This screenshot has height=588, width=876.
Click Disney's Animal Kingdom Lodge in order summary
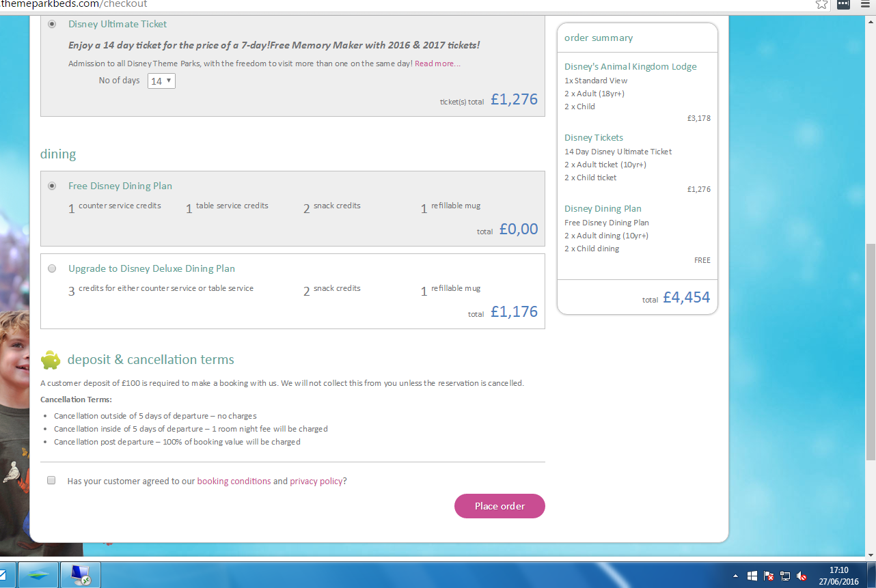(x=631, y=66)
